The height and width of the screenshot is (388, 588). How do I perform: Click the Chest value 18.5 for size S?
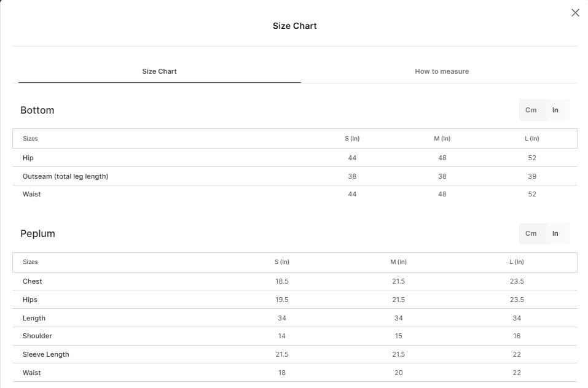[x=282, y=281]
